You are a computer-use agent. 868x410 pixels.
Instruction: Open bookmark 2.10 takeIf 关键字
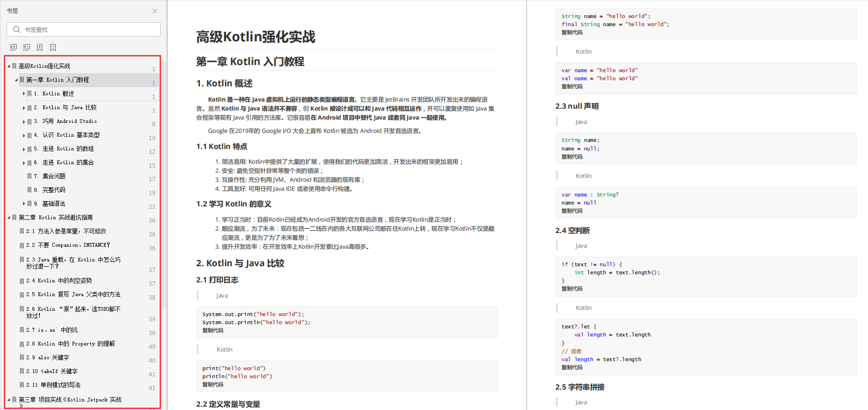tap(52, 371)
